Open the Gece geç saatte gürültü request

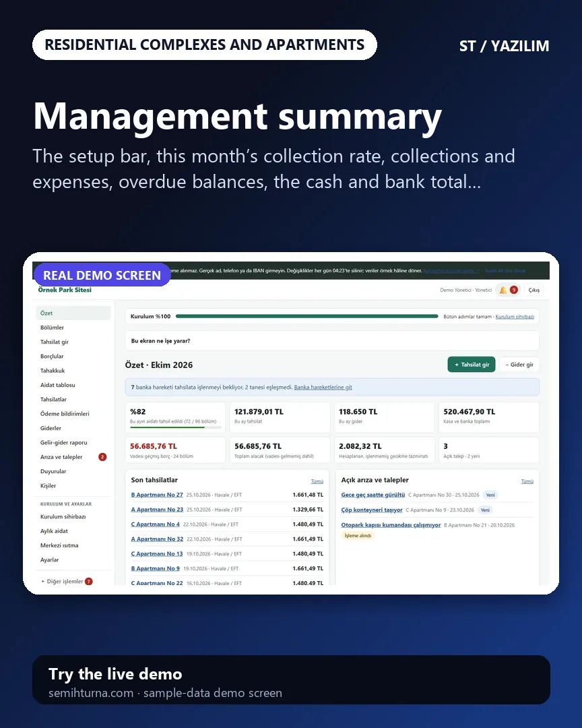click(x=373, y=495)
